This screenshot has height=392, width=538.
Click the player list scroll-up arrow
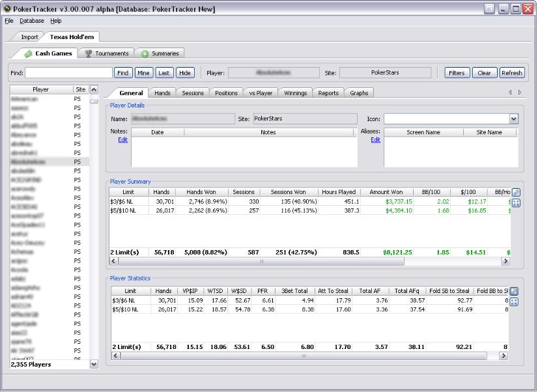[94, 90]
